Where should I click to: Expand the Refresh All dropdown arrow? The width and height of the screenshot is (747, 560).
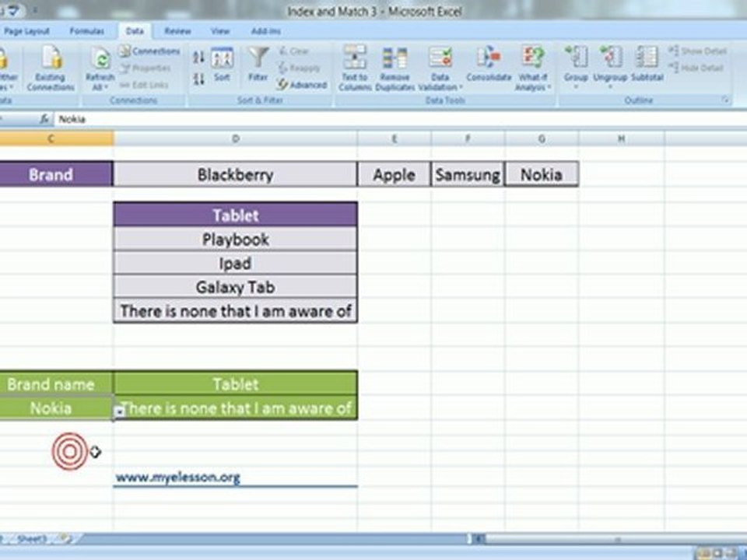click(x=105, y=87)
